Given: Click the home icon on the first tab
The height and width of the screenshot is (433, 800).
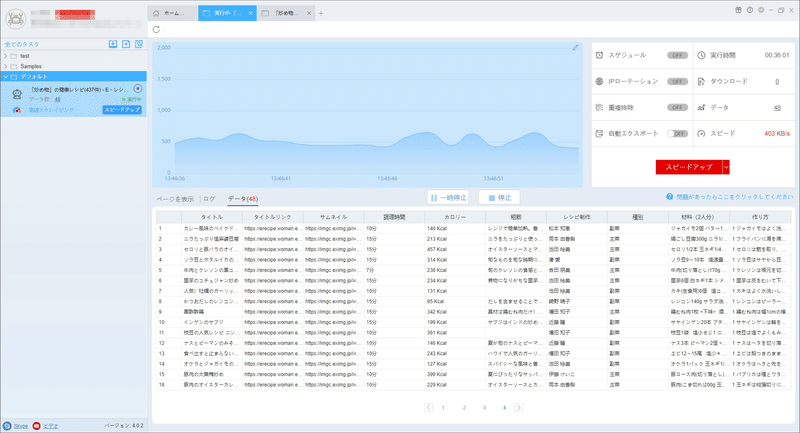Looking at the screenshot, I should point(156,13).
